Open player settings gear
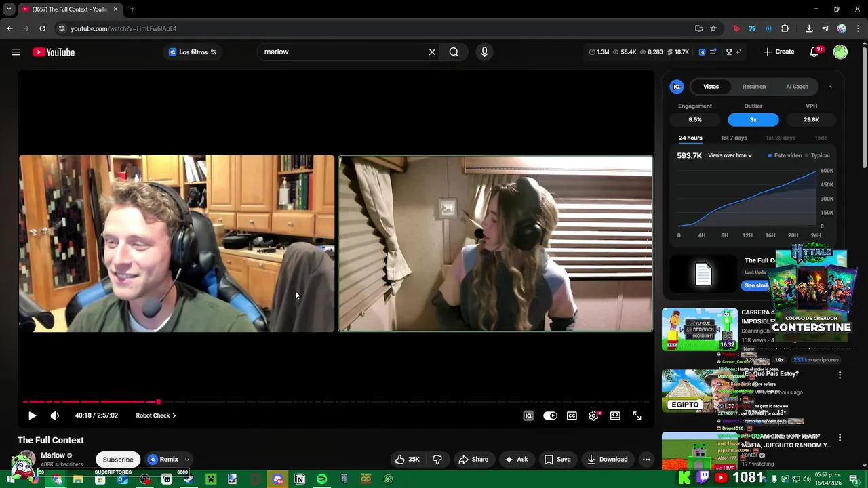The width and height of the screenshot is (868, 488). pos(593,415)
